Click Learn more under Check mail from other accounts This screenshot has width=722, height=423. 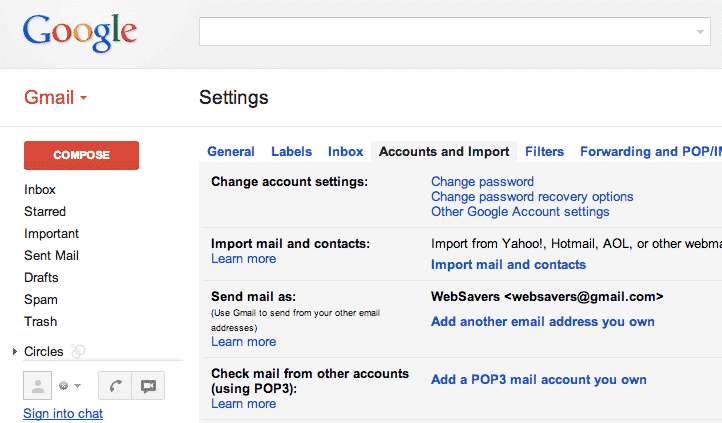(244, 404)
